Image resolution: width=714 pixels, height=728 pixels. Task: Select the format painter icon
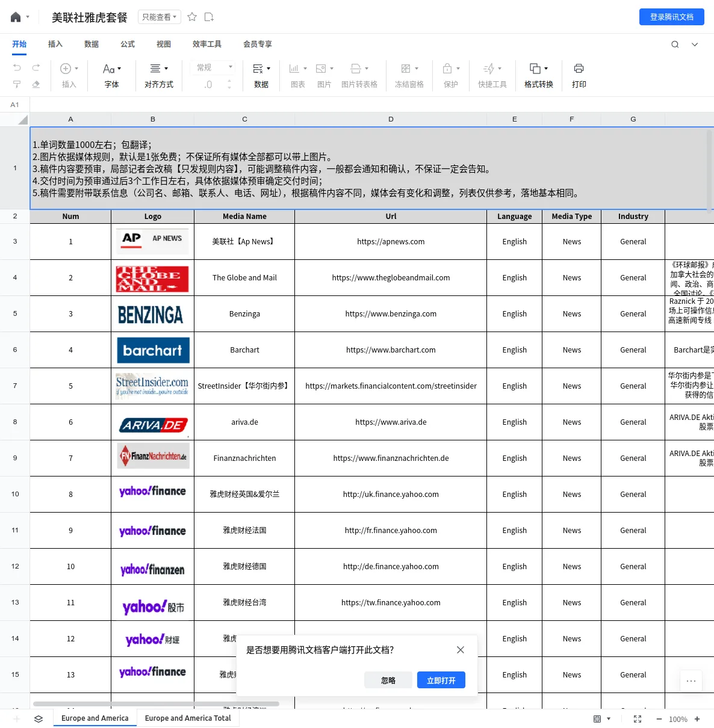click(17, 84)
